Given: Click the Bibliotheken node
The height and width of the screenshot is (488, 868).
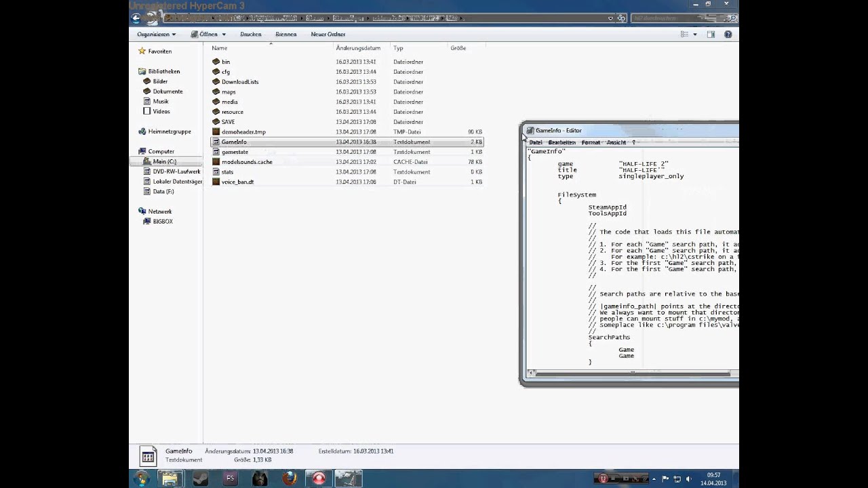Looking at the screenshot, I should click(x=164, y=71).
